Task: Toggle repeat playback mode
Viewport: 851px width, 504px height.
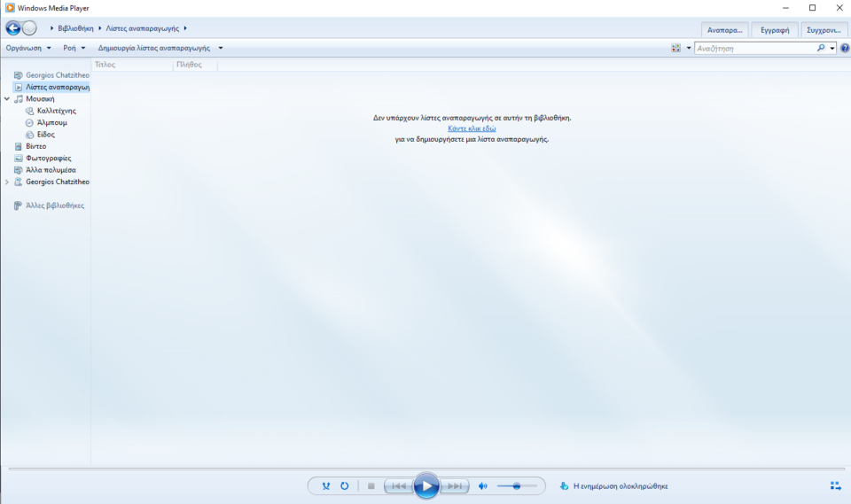Action: (x=344, y=486)
